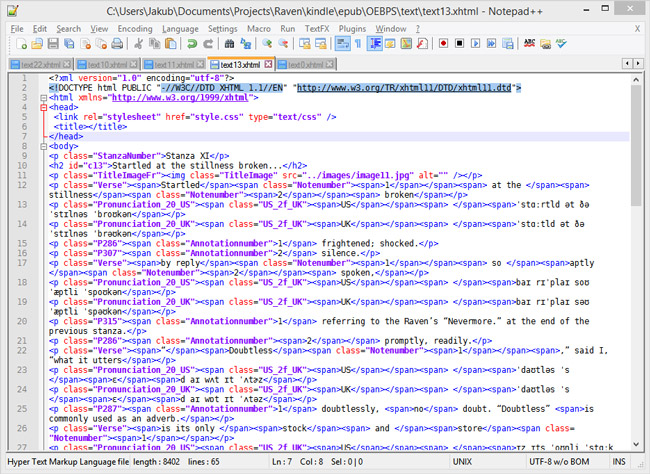Save the current file
The height and width of the screenshot is (474, 650).
point(53,44)
